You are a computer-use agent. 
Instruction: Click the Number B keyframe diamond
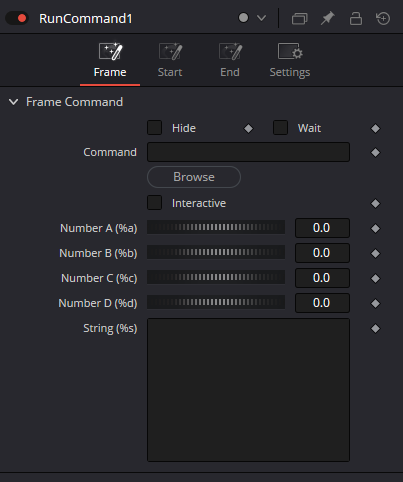pyautogui.click(x=375, y=253)
